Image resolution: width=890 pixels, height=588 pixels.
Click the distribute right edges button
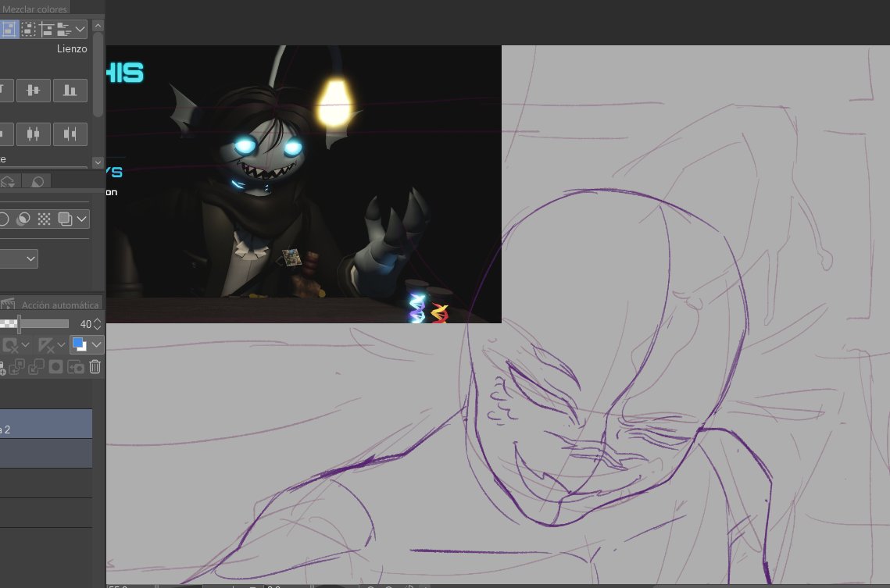70,134
